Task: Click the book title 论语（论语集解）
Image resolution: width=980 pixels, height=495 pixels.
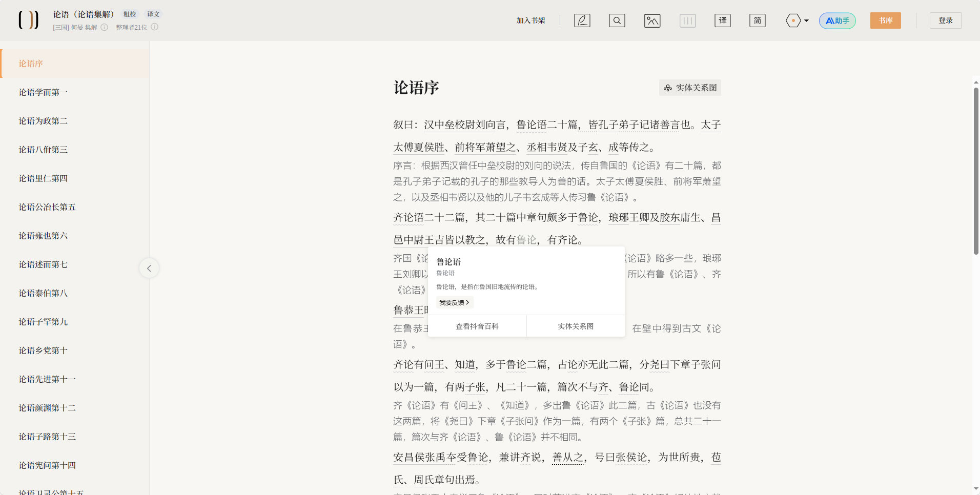Action: 84,14
